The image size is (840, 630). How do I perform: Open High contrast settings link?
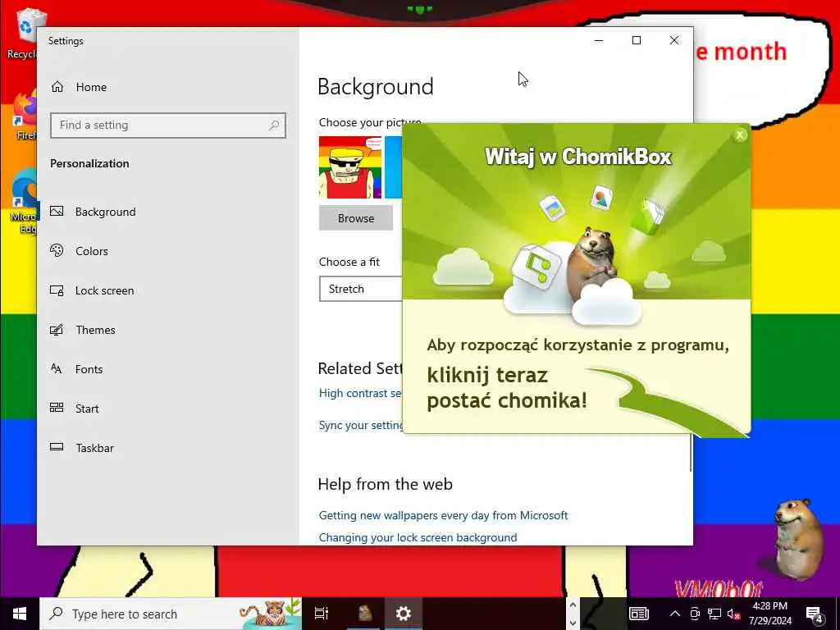(360, 393)
